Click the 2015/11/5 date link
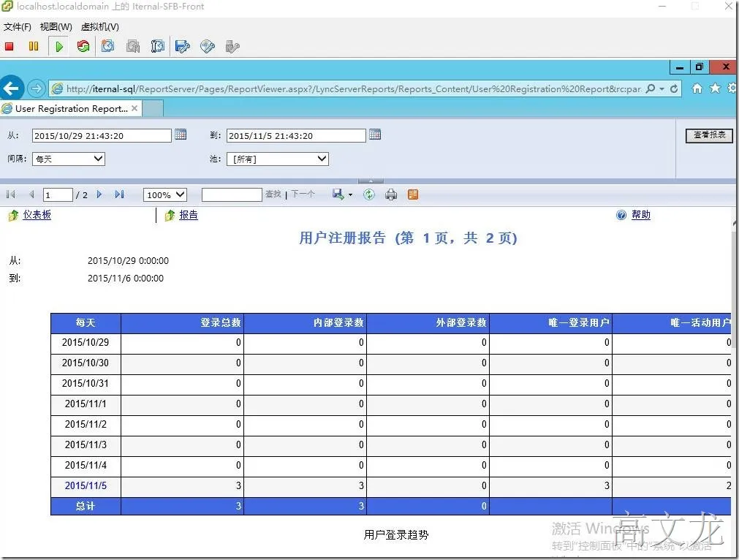This screenshot has width=739, height=560. (86, 485)
